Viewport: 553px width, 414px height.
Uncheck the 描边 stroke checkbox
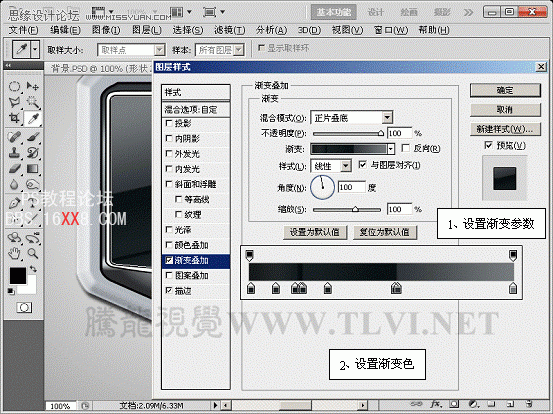click(x=169, y=291)
